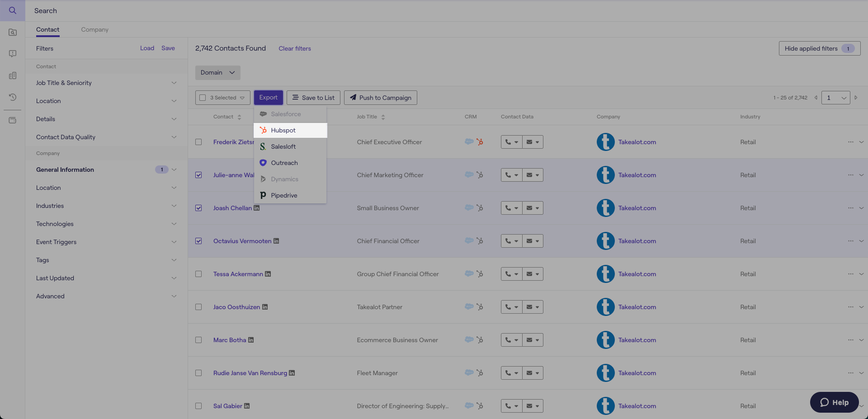Tick the checkbox for Jaco Oosthuizen
The height and width of the screenshot is (419, 868).
198,307
